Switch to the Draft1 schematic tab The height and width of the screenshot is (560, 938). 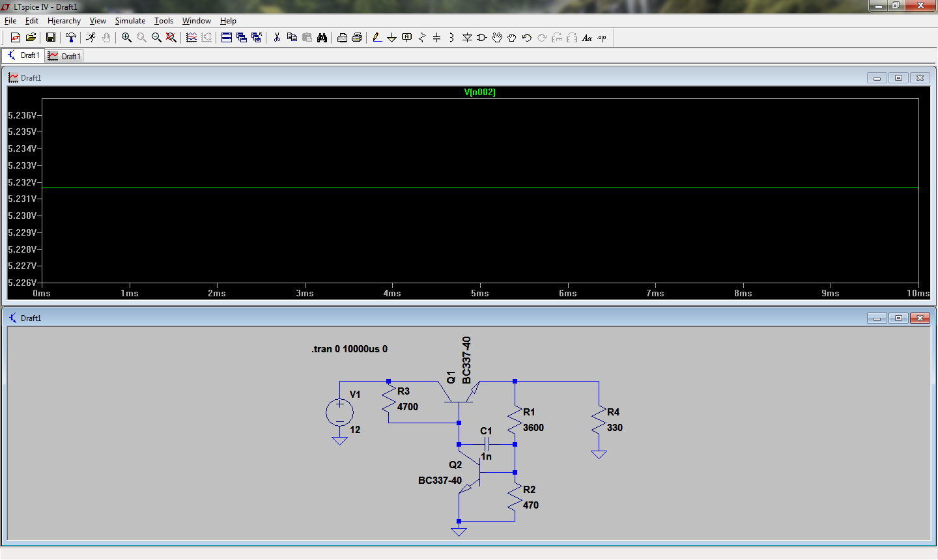coord(23,55)
